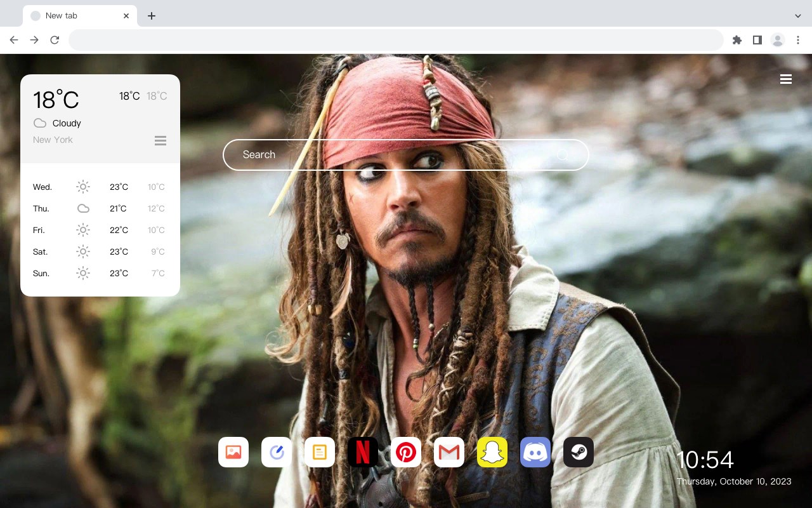Close the New tab tab

(127, 16)
